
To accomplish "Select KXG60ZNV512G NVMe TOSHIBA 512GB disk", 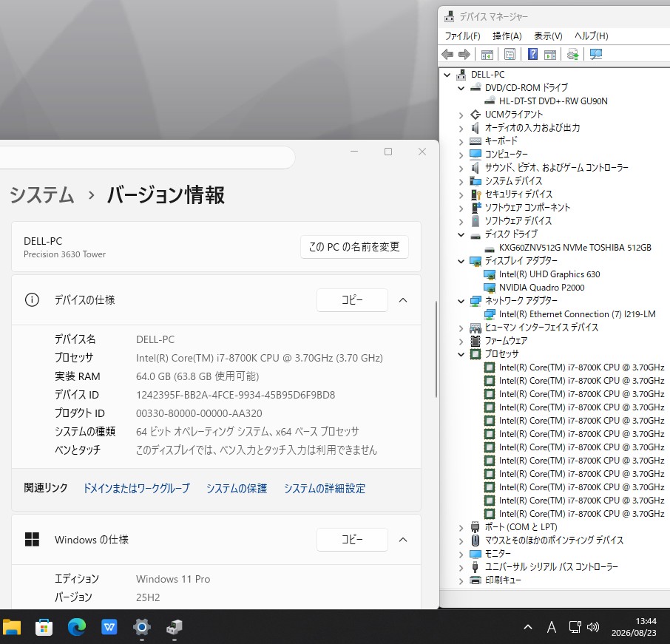I will click(575, 248).
